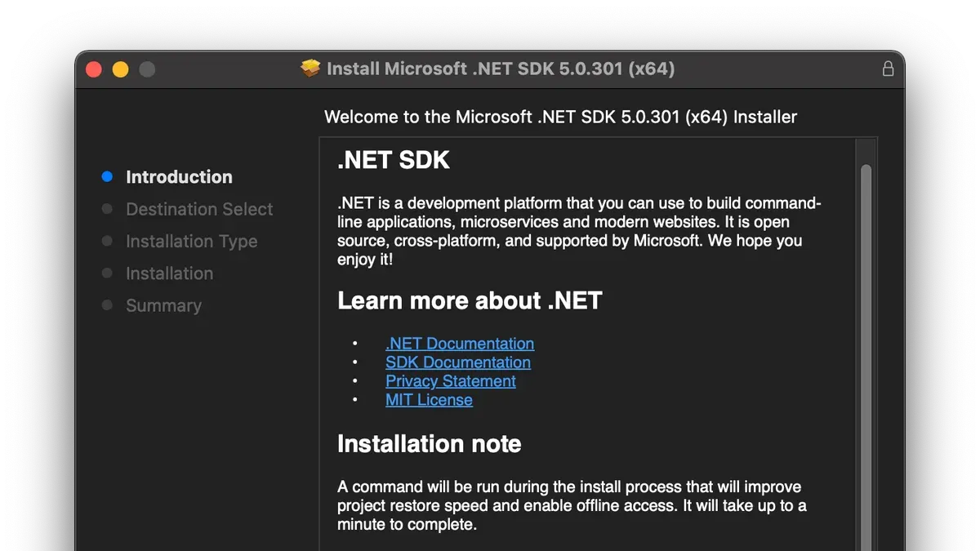
Task: Open the MIT License link
Action: [429, 400]
